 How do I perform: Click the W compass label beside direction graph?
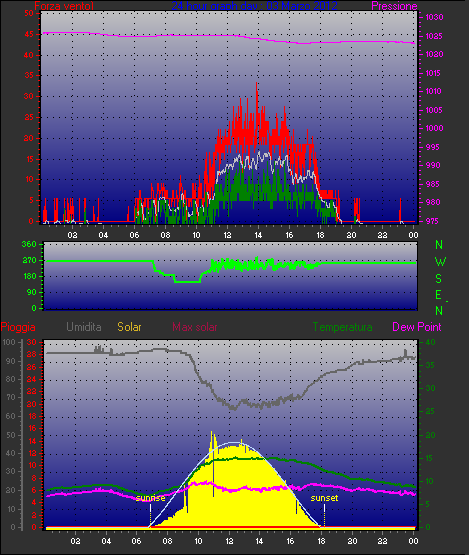coord(440,262)
